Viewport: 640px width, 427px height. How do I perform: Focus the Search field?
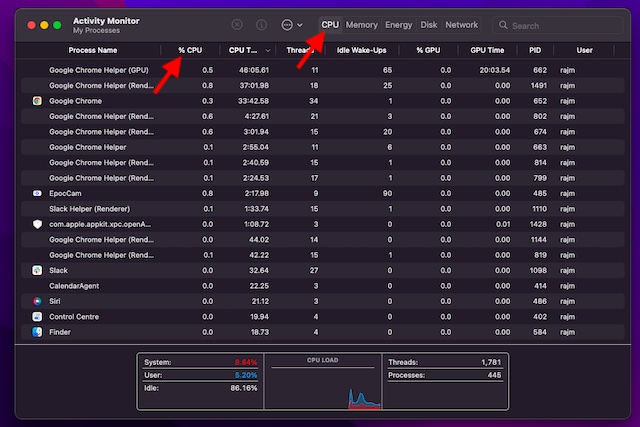tap(558, 25)
